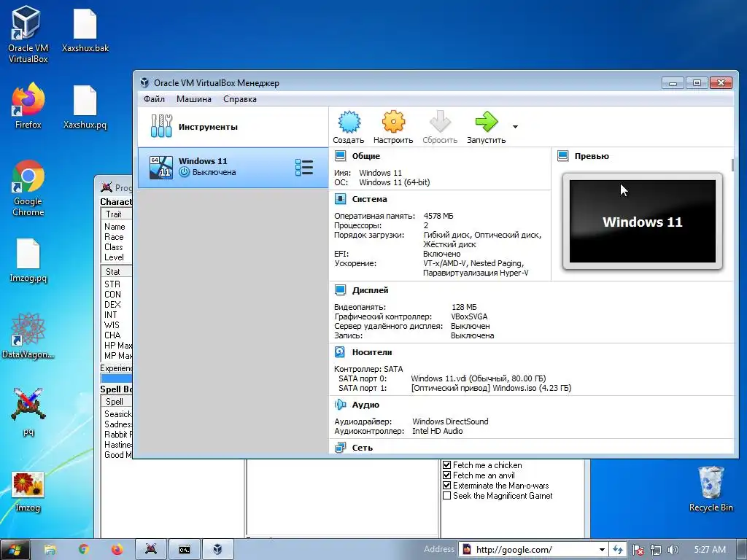Switch to Progress Quest taskbar button
The width and height of the screenshot is (747, 560).
coord(151,550)
